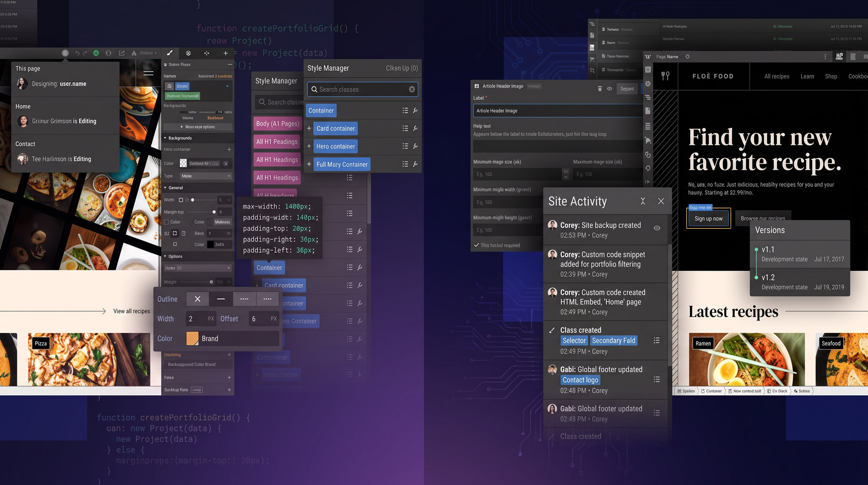Open the orange Brand color swatch

[192, 338]
